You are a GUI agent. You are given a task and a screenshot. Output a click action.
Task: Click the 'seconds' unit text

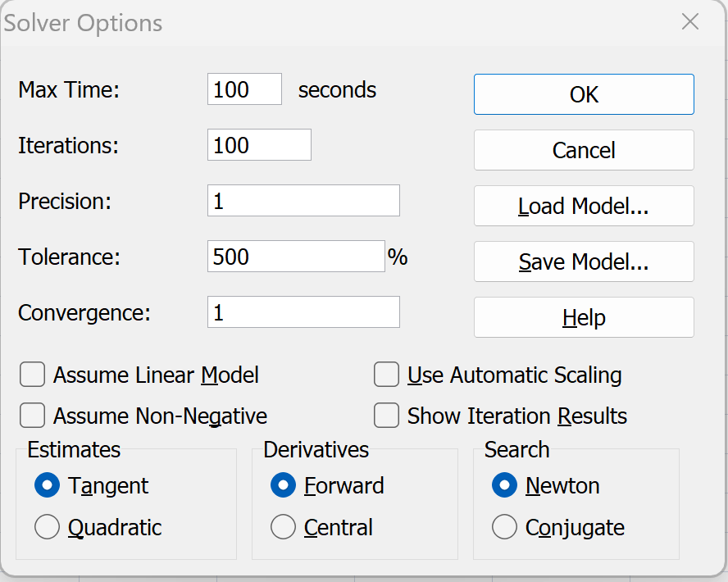coord(337,89)
